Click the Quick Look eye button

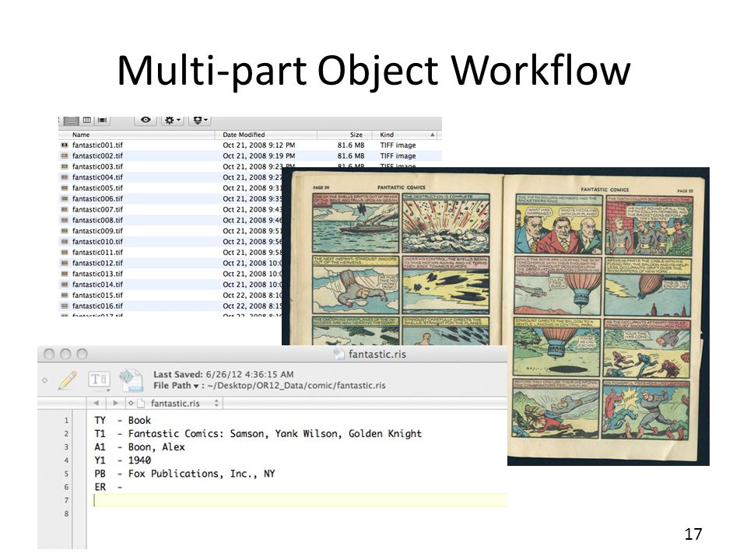(146, 120)
